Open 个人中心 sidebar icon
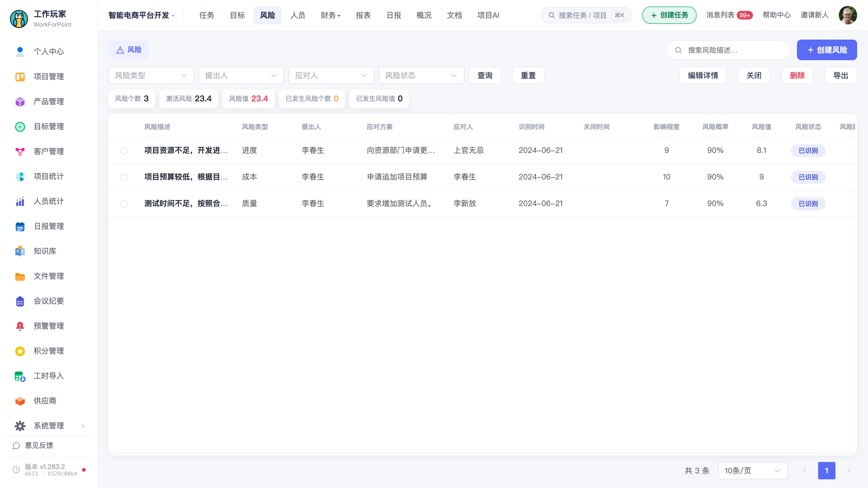This screenshot has width=868, height=488. coord(20,52)
